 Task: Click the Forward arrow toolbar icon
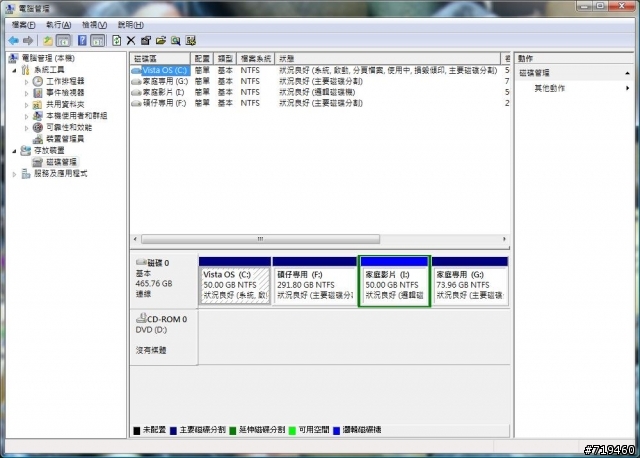tap(28, 40)
